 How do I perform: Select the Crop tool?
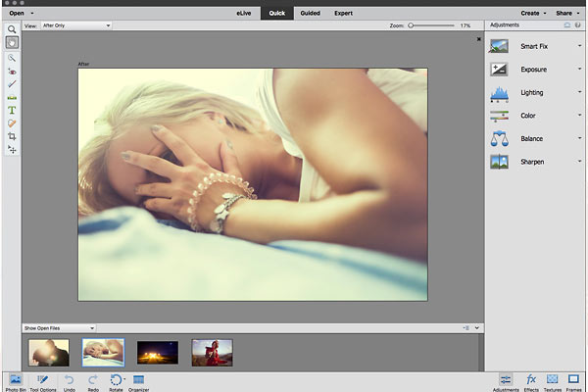click(12, 136)
